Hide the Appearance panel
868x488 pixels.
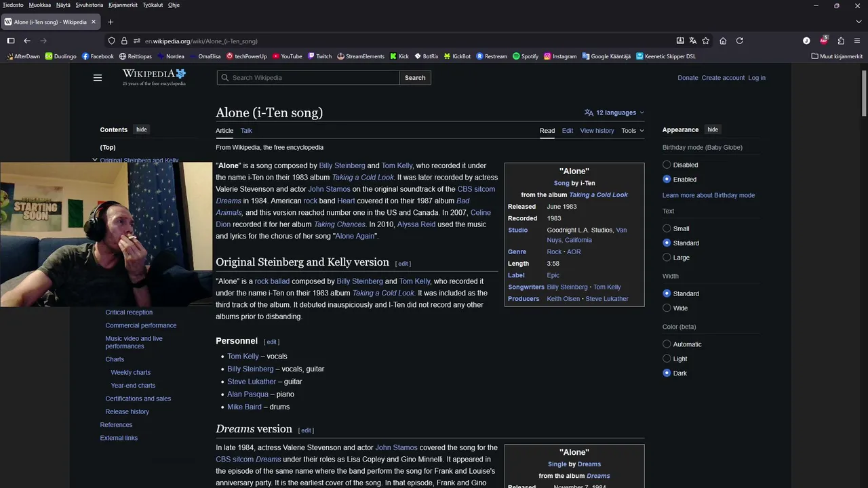[x=713, y=129]
